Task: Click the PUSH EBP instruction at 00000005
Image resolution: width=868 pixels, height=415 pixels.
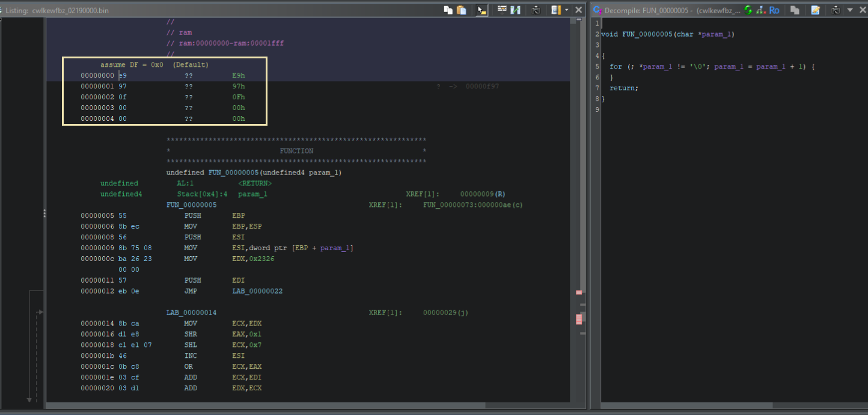Action: click(215, 216)
